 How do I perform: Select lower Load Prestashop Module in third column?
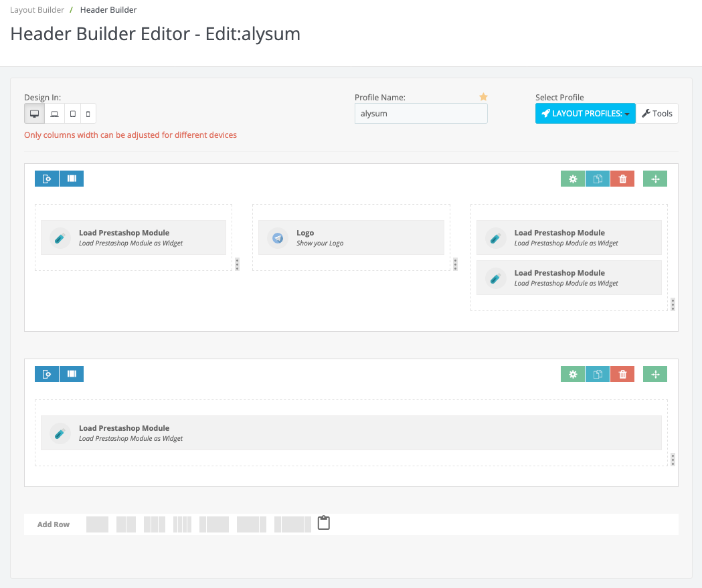click(x=569, y=278)
